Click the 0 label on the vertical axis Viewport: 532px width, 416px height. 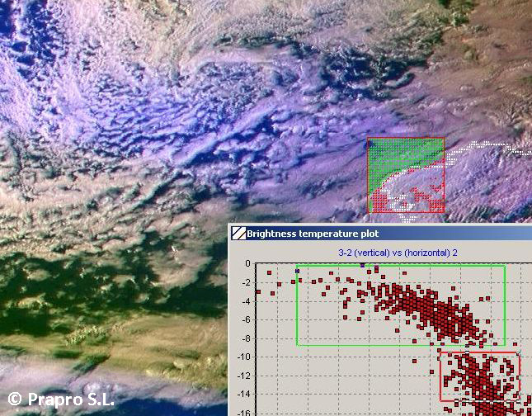[x=247, y=264]
